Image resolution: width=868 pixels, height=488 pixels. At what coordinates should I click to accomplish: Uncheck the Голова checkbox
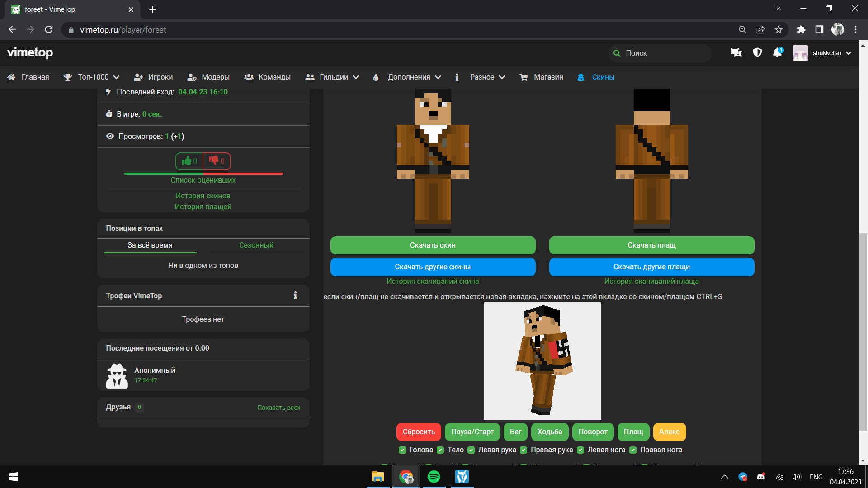click(x=402, y=450)
